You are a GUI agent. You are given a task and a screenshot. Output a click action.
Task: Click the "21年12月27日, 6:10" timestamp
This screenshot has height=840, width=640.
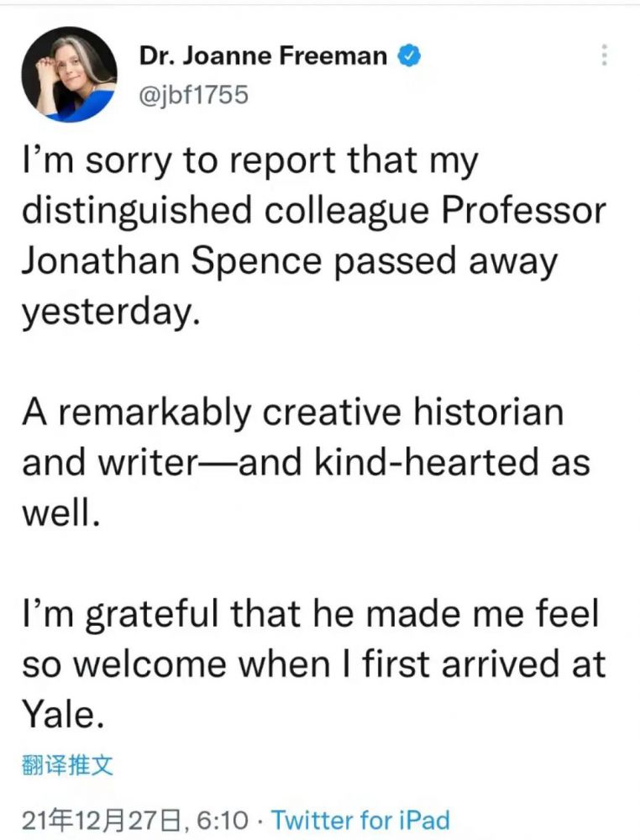pos(135,819)
